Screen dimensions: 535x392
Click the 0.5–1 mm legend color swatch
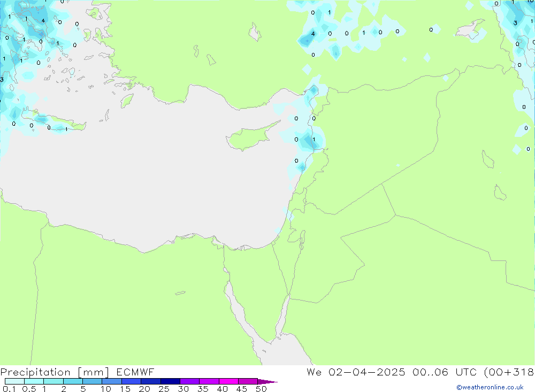tap(34, 381)
